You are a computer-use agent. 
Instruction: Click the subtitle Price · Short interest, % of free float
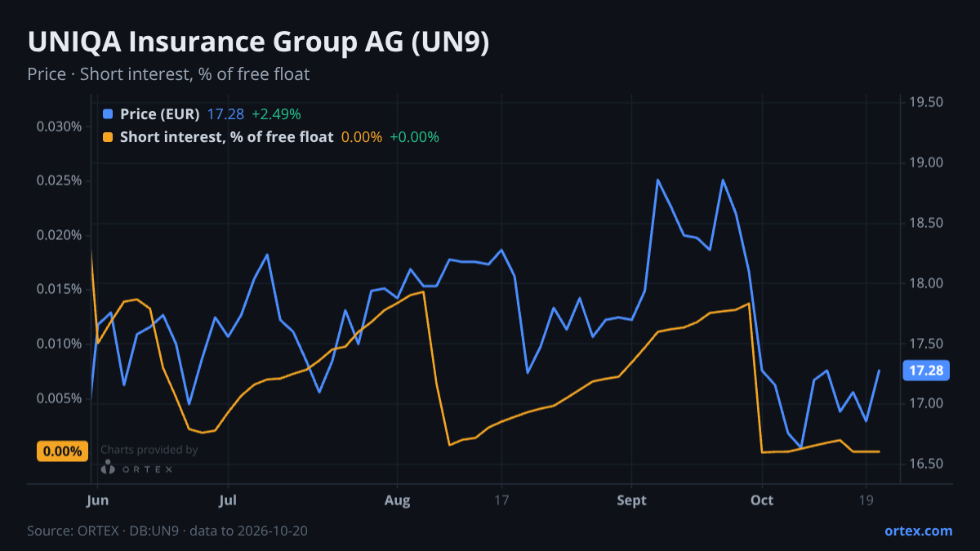(x=168, y=74)
